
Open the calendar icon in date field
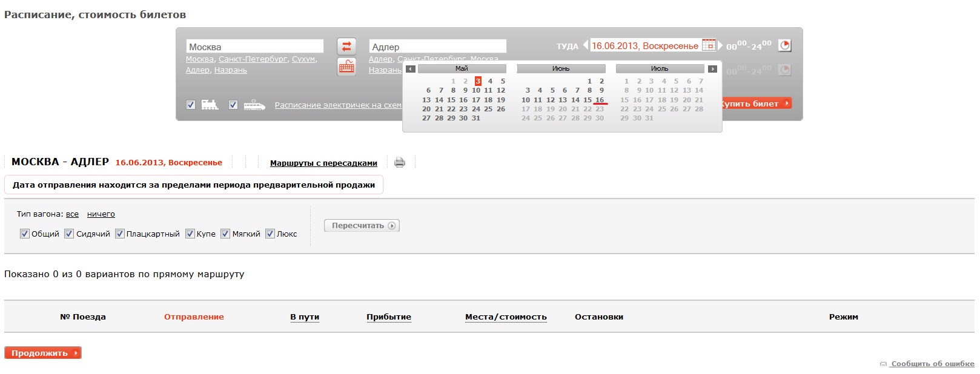708,45
